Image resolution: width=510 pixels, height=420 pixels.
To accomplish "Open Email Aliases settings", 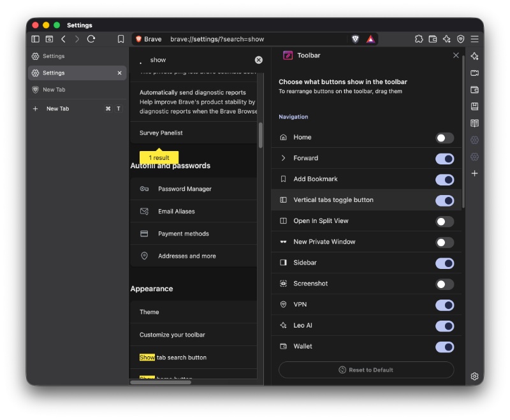I will [194, 212].
